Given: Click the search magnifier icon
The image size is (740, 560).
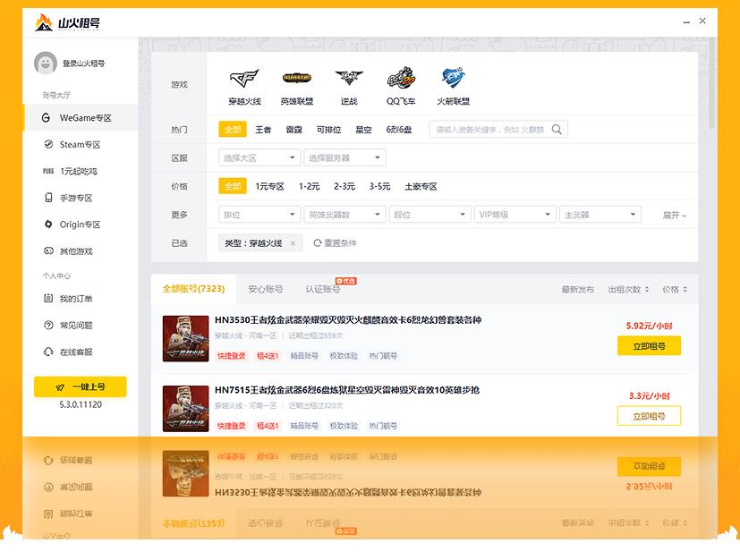Looking at the screenshot, I should [557, 130].
